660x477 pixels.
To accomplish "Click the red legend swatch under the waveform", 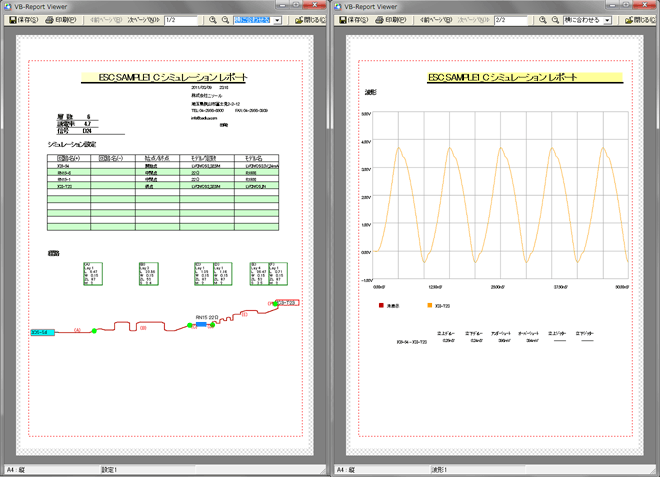I will pos(381,305).
